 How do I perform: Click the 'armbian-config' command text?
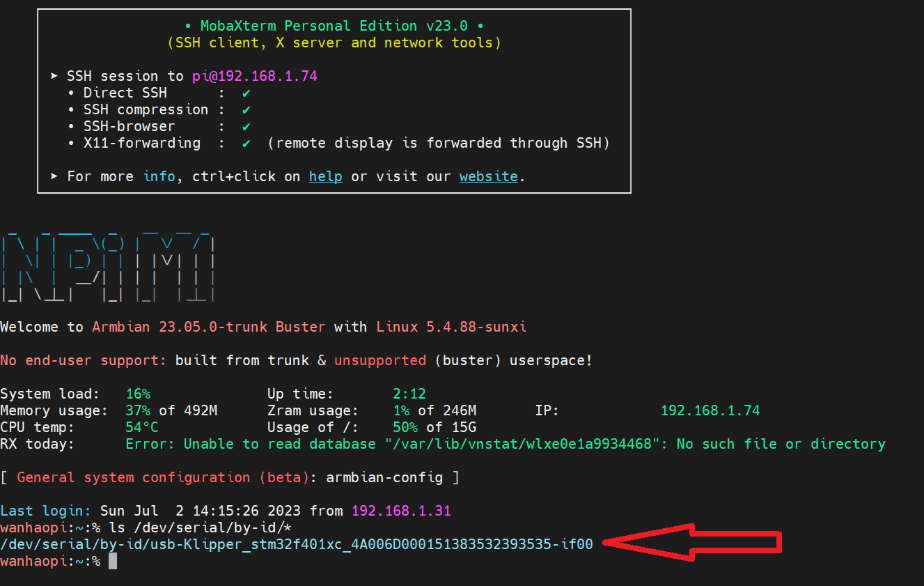[384, 477]
